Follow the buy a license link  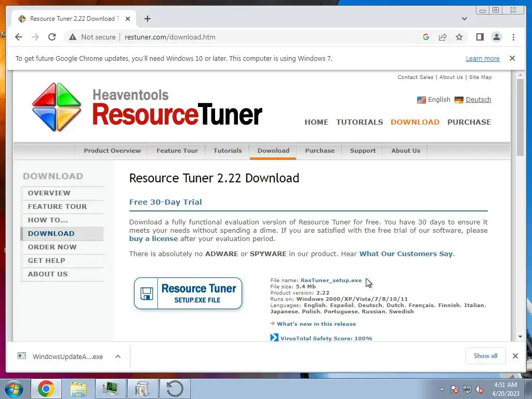[153, 239]
